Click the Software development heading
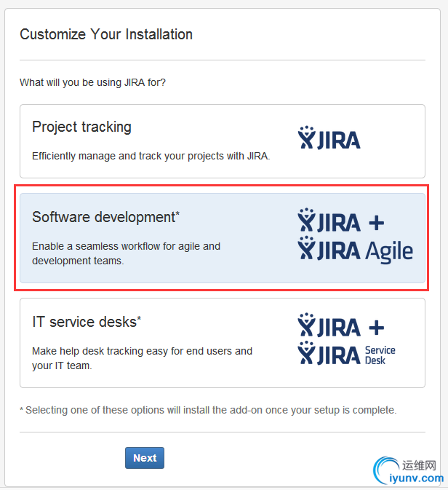Viewport: 448px width, 490px height. tap(105, 217)
